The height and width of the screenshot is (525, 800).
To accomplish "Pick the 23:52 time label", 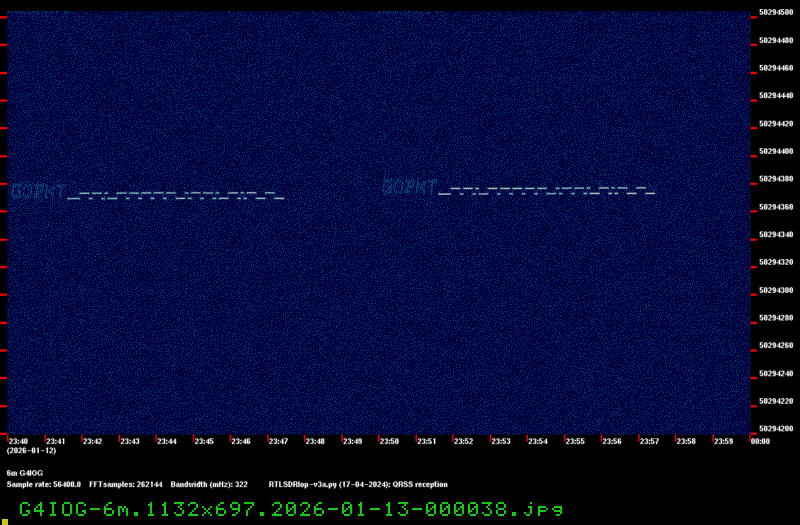I will pyautogui.click(x=464, y=441).
